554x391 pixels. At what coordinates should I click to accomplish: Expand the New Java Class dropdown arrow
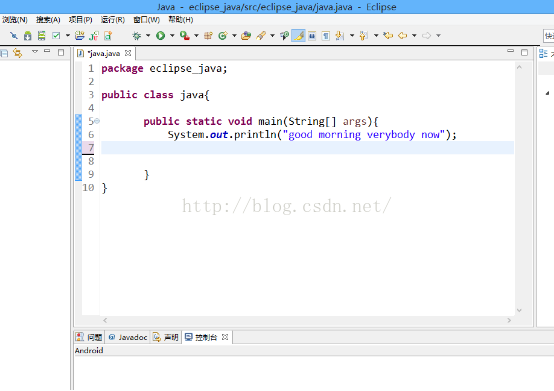(234, 36)
